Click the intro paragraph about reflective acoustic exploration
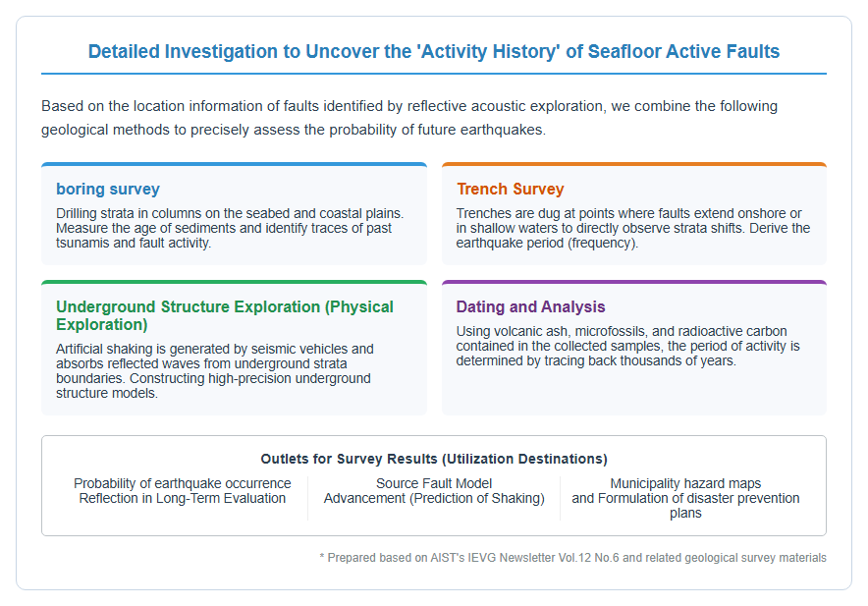The image size is (868, 606). click(409, 118)
